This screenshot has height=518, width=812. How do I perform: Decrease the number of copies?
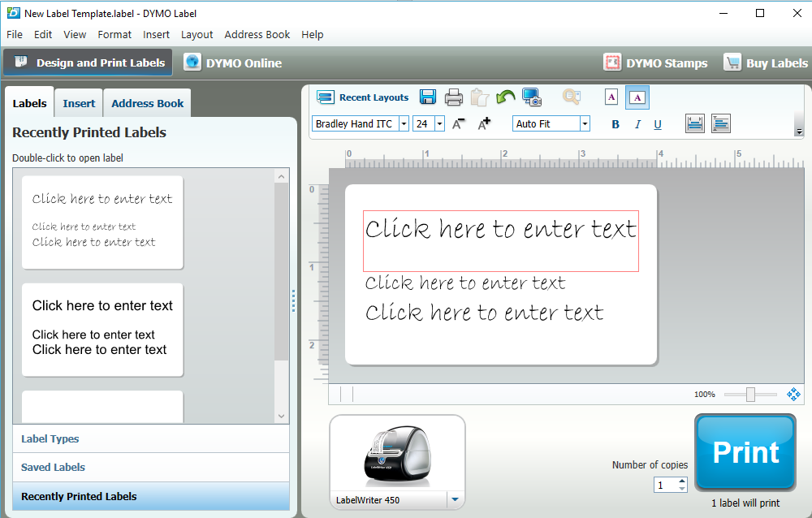pyautogui.click(x=682, y=489)
